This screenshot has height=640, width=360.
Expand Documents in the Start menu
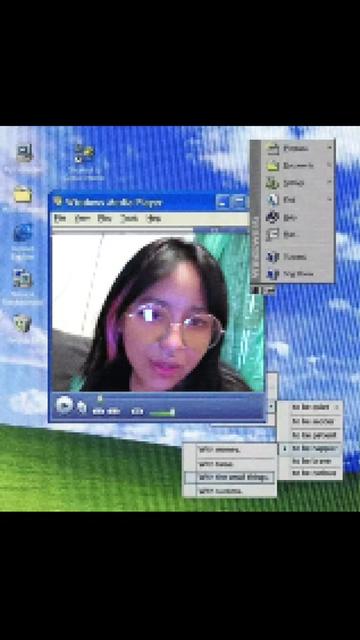(298, 166)
